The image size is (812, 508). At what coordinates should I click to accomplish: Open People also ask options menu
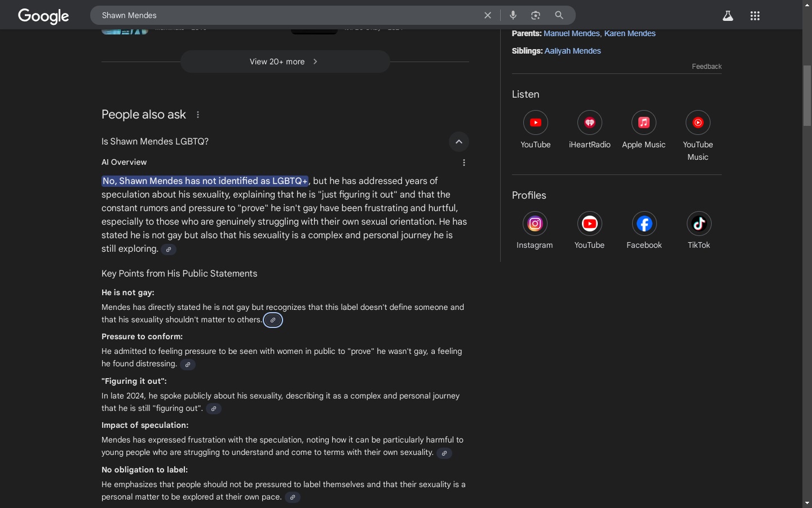(198, 115)
